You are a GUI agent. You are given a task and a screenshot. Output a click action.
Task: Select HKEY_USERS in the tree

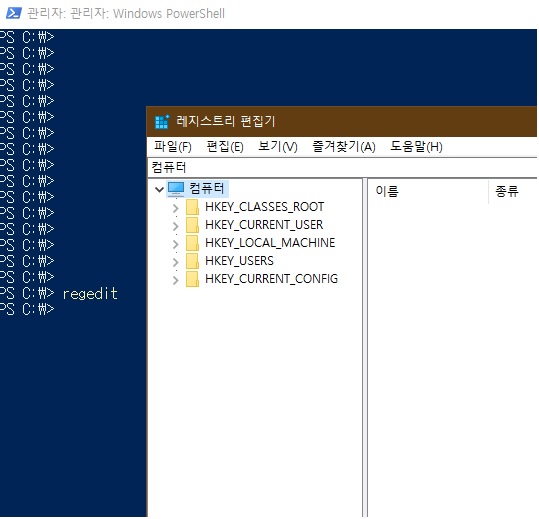pyautogui.click(x=239, y=261)
